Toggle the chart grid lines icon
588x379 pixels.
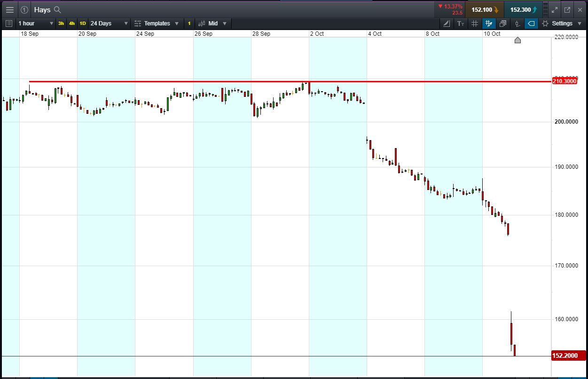[475, 23]
